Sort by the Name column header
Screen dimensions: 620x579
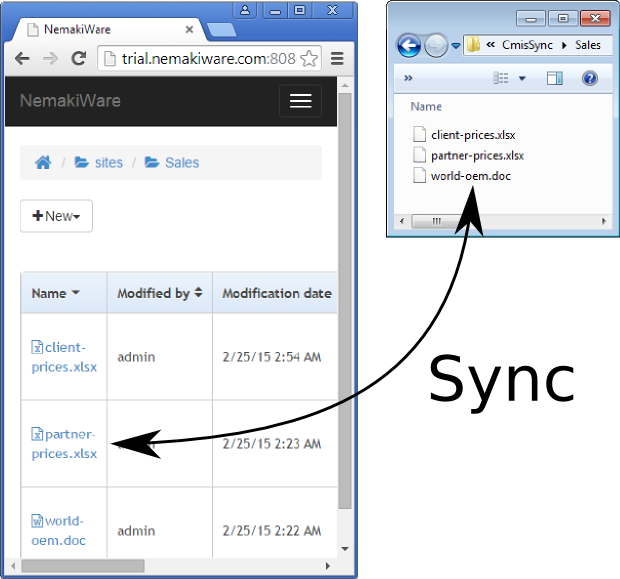[x=56, y=293]
